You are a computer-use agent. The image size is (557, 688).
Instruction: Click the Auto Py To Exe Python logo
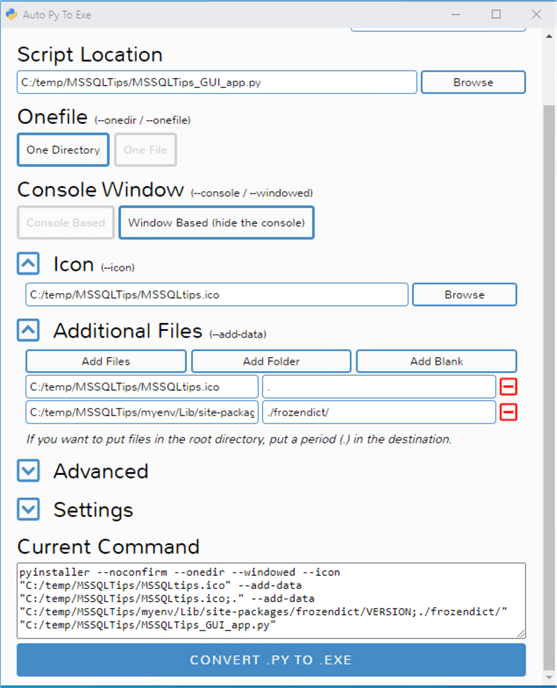coord(11,14)
